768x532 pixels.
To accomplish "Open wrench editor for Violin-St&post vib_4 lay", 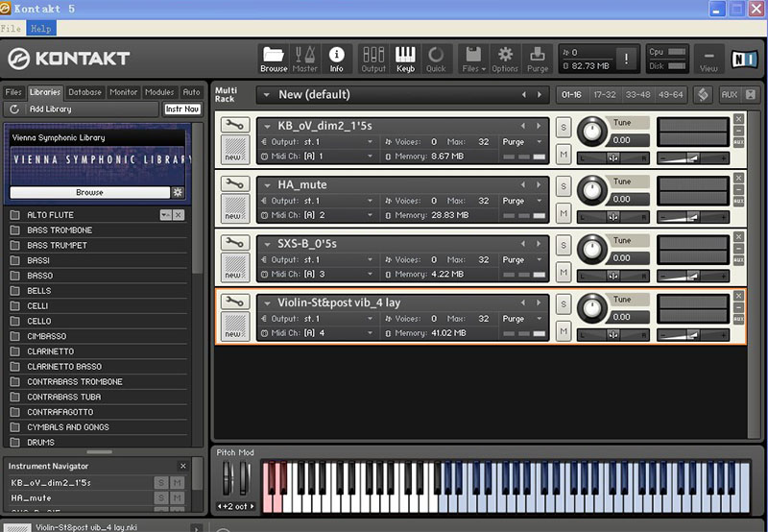I will pyautogui.click(x=235, y=302).
